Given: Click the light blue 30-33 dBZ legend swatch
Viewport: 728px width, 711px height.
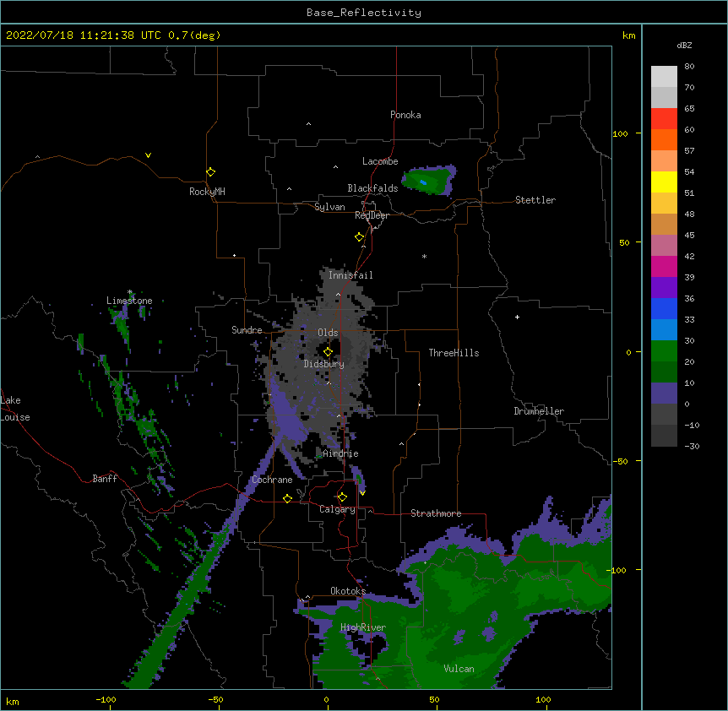Looking at the screenshot, I should click(664, 330).
